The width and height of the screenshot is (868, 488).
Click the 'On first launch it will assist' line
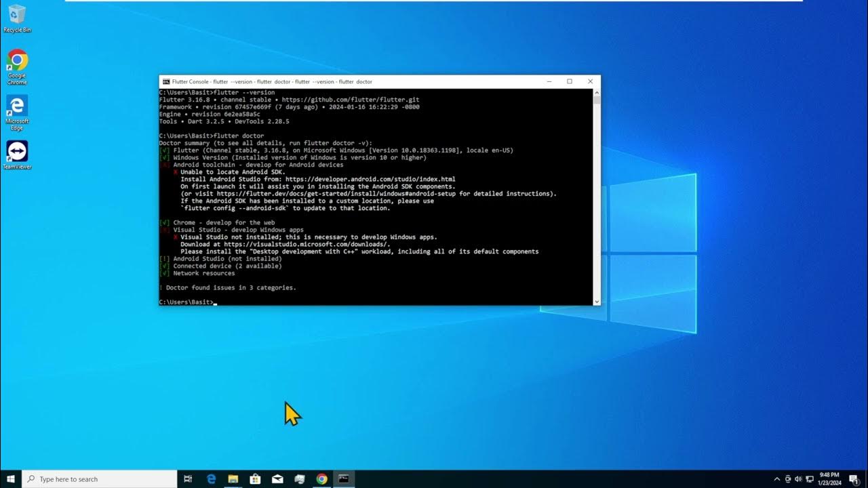click(318, 186)
